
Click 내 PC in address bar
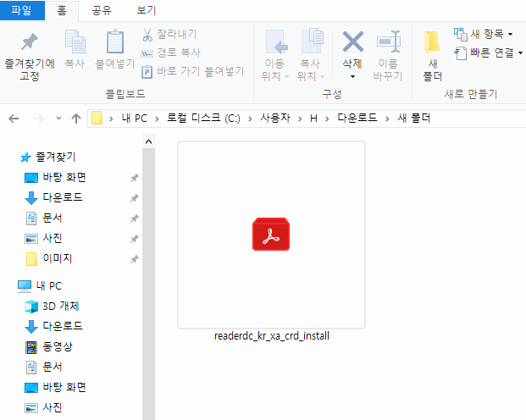point(134,118)
